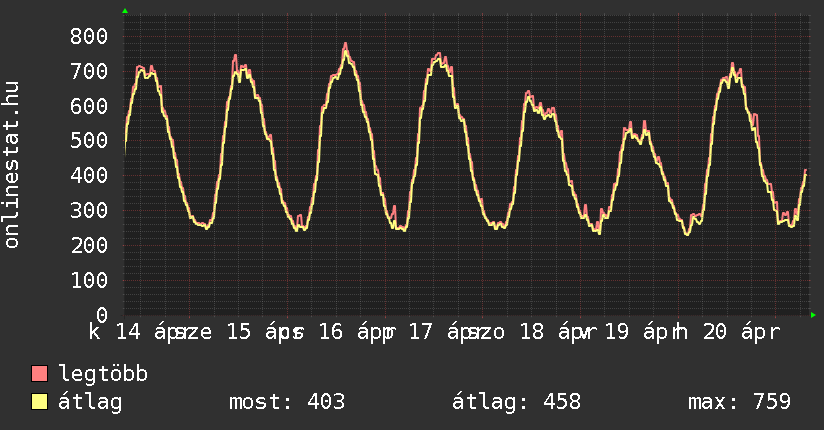Click the 100 y-axis tick label

point(89,280)
